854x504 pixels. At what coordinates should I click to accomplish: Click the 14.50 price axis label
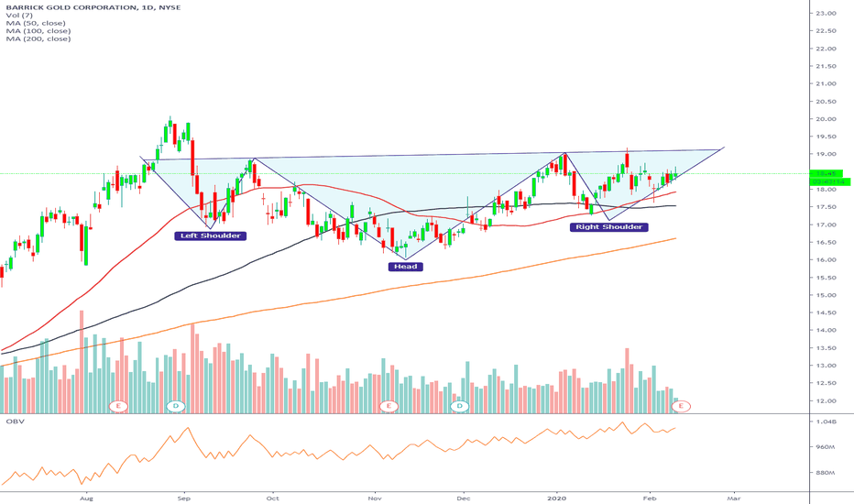tap(826, 312)
